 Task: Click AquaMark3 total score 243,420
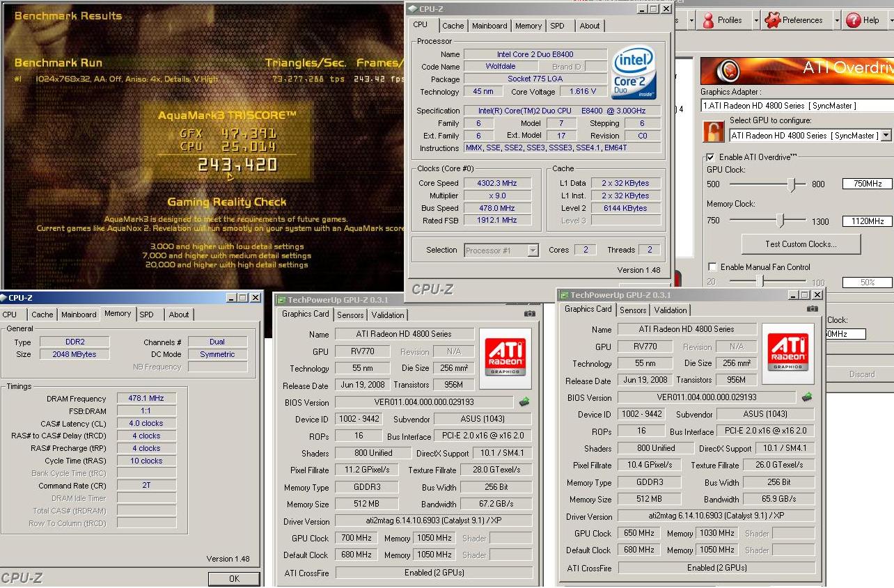click(x=237, y=165)
